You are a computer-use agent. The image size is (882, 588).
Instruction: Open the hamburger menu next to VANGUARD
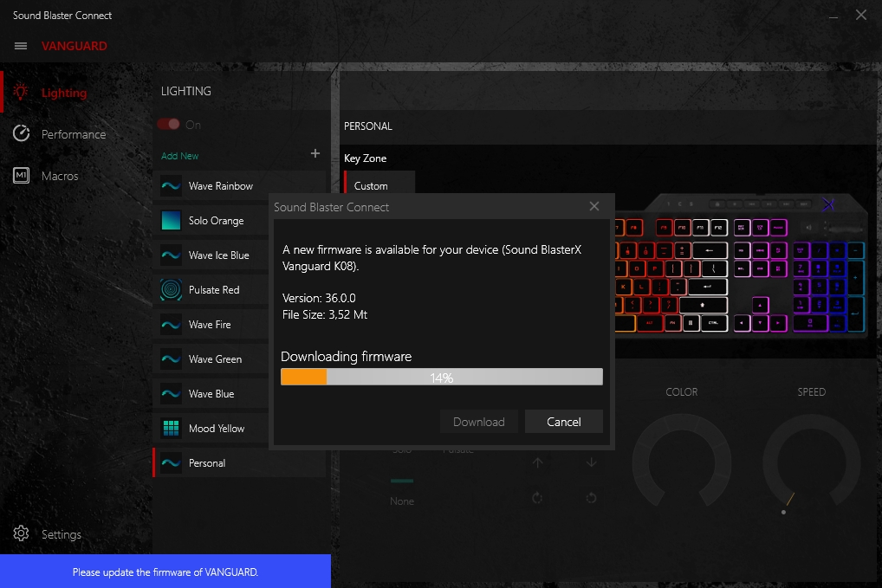click(x=21, y=46)
